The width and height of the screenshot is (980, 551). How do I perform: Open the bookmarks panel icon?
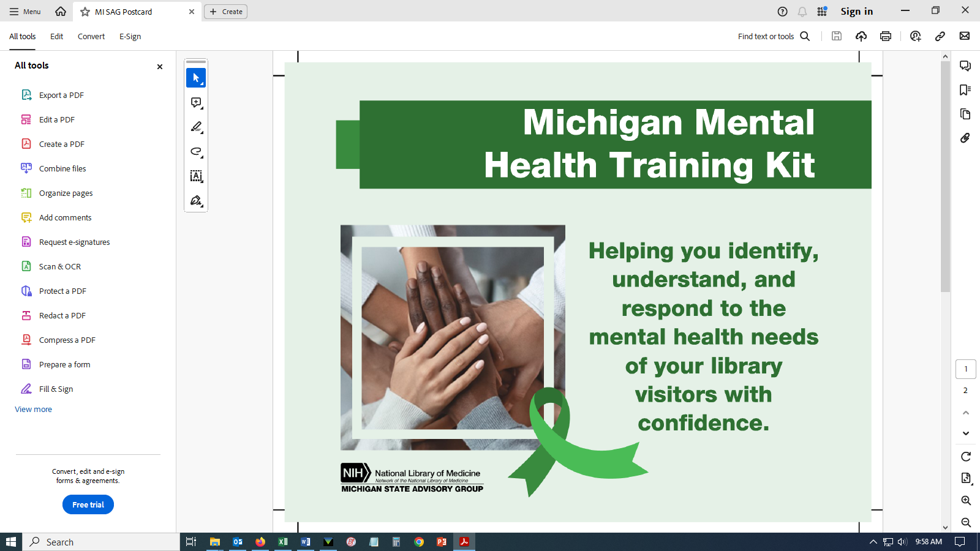(965, 90)
